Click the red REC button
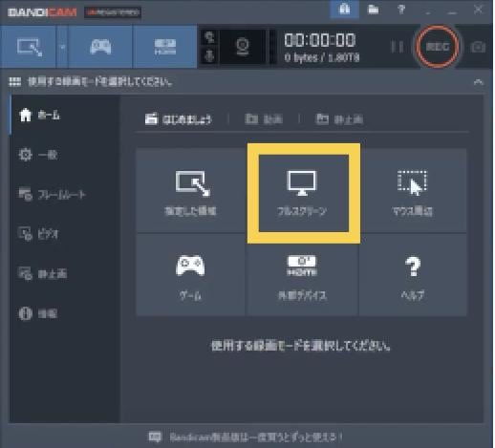Screen dimensions: 495x448 [x=438, y=47]
